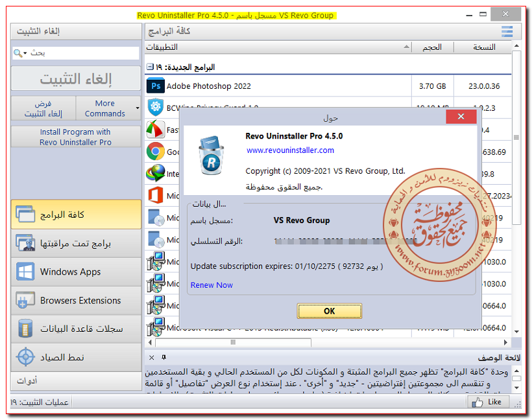Viewport: 532px width, 420px height.
Task: Select the Adobe Photoshop 2022 row text
Action: click(x=208, y=86)
